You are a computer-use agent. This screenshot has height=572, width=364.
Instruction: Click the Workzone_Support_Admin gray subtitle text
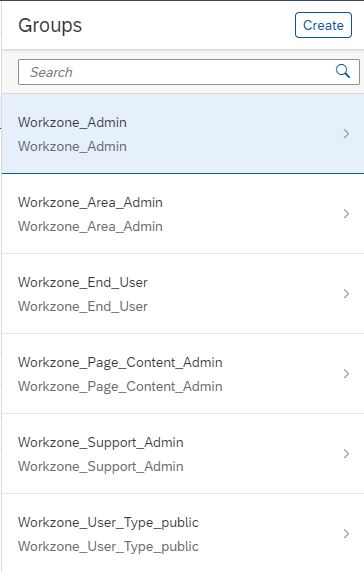101,466
